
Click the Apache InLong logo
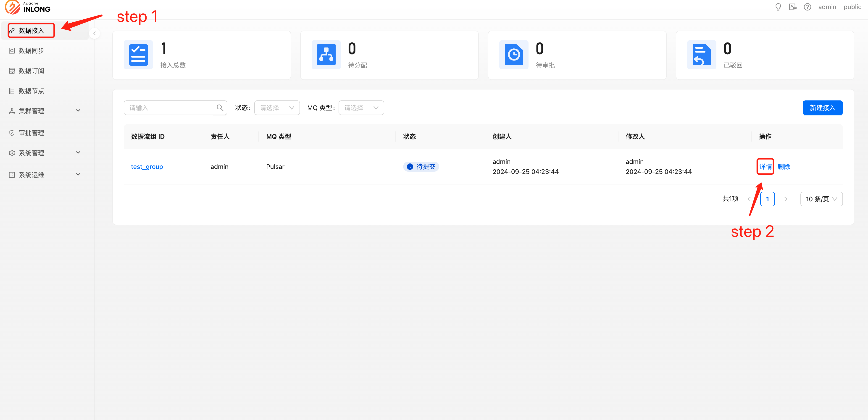27,7
